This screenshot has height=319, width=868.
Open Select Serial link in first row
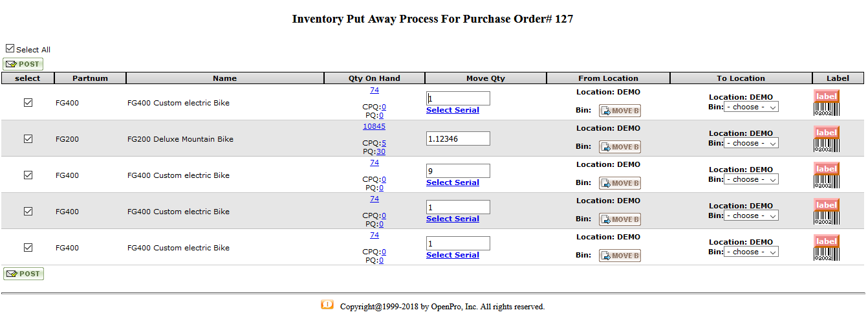(452, 110)
